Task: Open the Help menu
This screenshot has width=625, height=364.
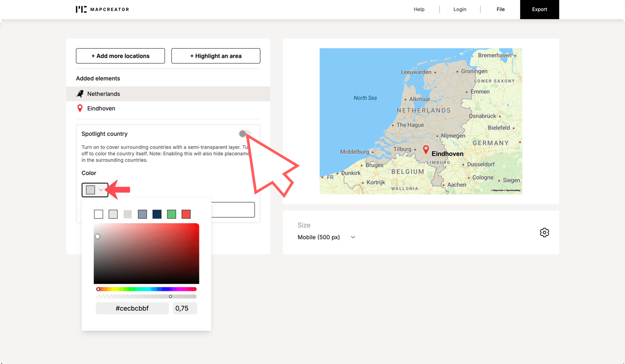Action: [419, 9]
